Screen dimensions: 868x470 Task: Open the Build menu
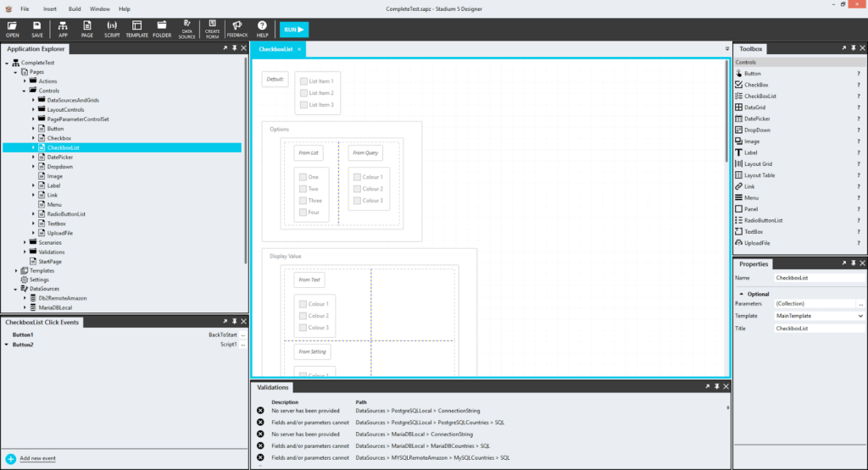(x=75, y=8)
